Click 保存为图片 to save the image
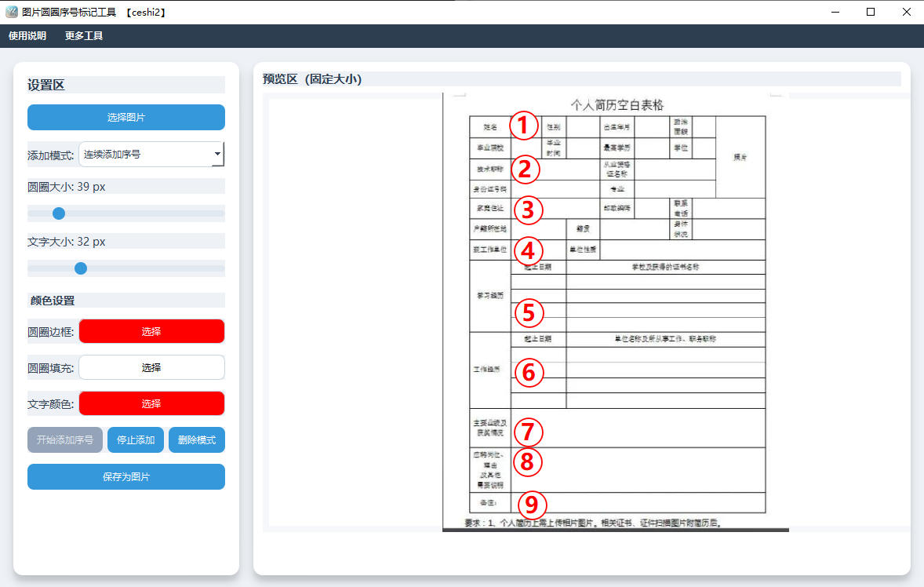Image resolution: width=924 pixels, height=587 pixels. pos(126,476)
